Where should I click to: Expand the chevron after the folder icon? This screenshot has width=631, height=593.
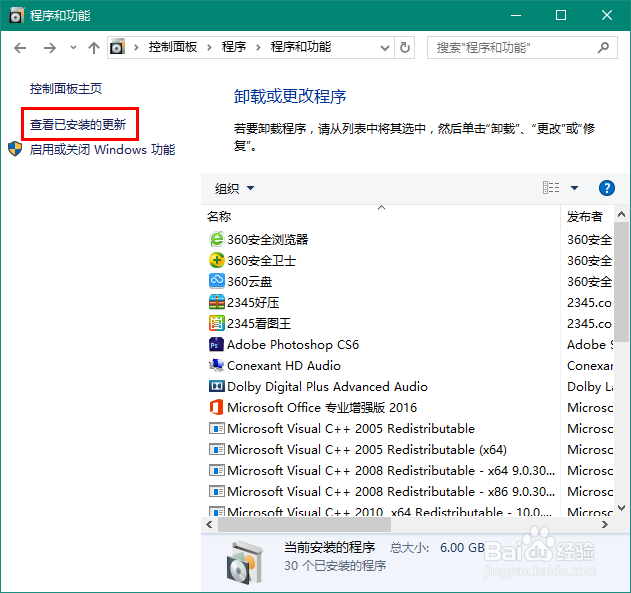coord(136,47)
